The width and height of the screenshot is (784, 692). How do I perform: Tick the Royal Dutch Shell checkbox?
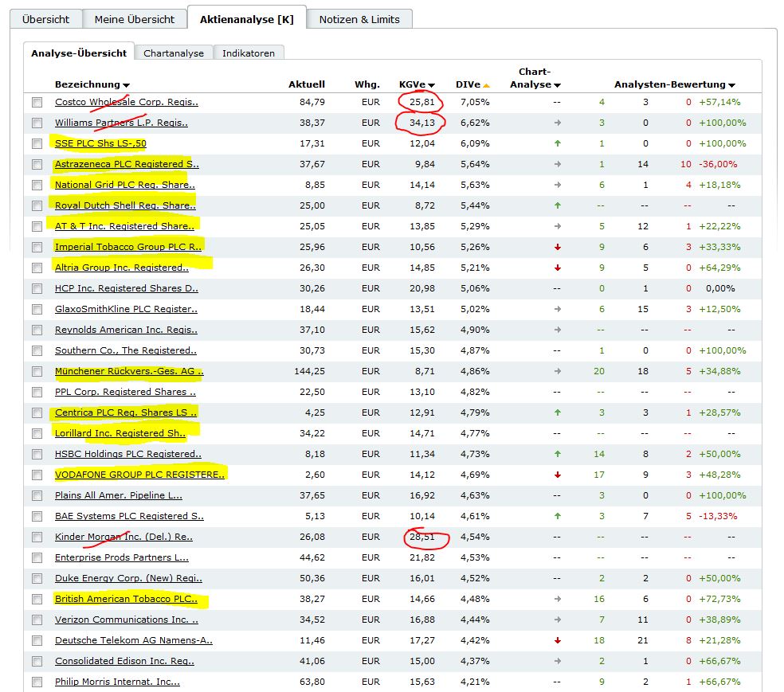pos(37,206)
